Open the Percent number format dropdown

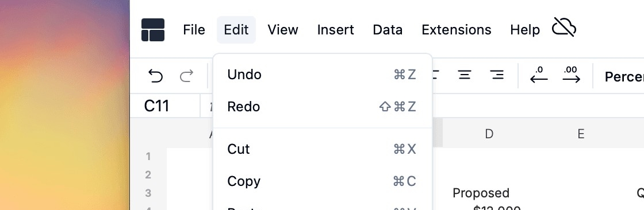624,77
